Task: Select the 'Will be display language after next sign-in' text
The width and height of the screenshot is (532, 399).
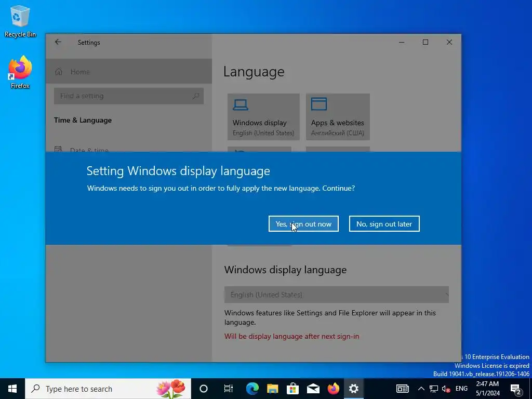Action: pos(292,336)
